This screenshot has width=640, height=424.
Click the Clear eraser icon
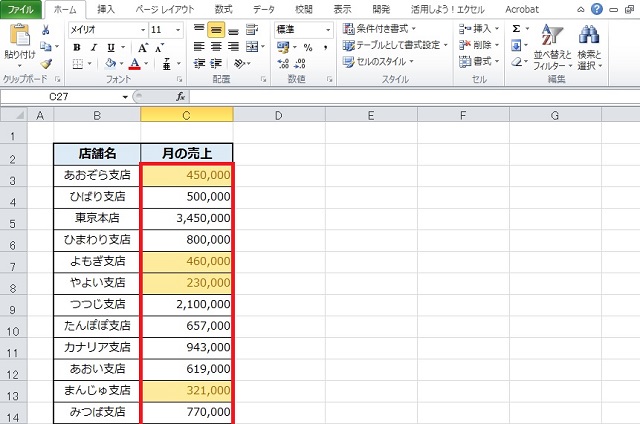(516, 62)
